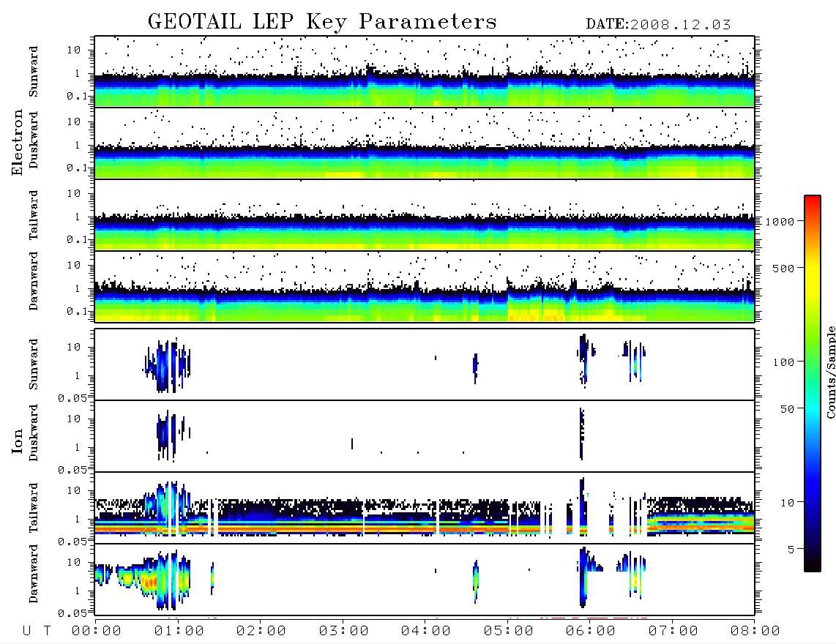
Task: Click the 0.1 tick of Electron Sunward
Action: (76, 96)
